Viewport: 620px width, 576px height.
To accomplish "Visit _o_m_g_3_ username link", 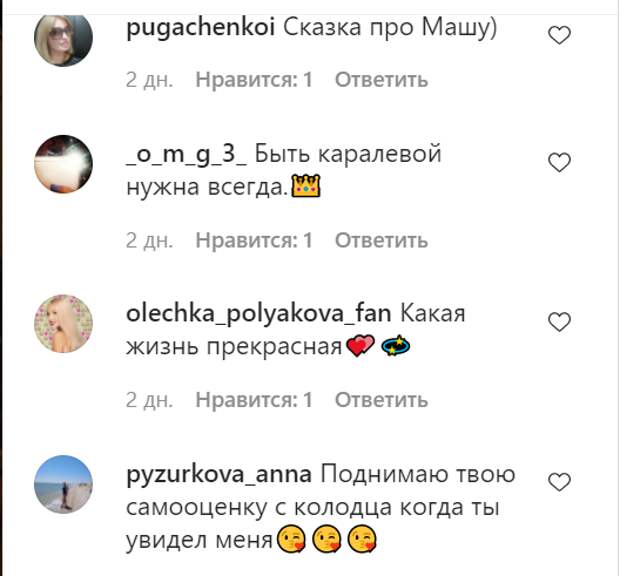I will tap(186, 155).
